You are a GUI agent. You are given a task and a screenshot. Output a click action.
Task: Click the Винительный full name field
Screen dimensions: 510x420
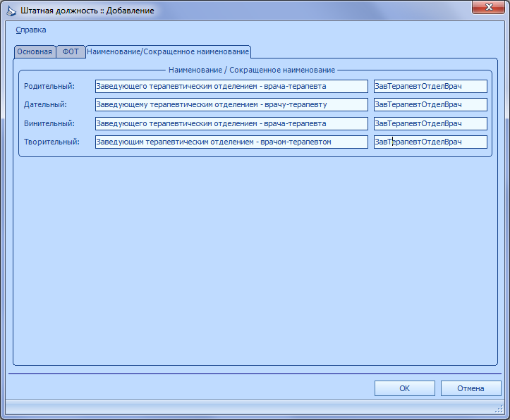(x=231, y=123)
